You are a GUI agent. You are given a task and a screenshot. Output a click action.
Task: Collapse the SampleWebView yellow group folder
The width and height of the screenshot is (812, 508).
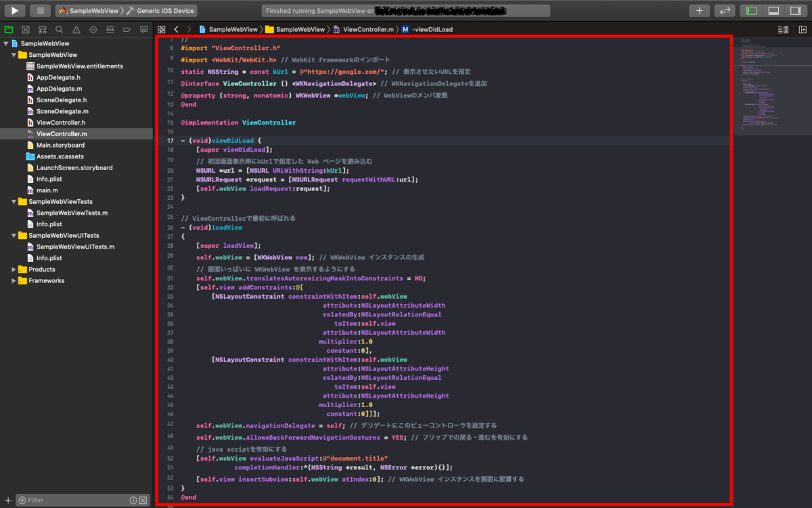(14, 55)
